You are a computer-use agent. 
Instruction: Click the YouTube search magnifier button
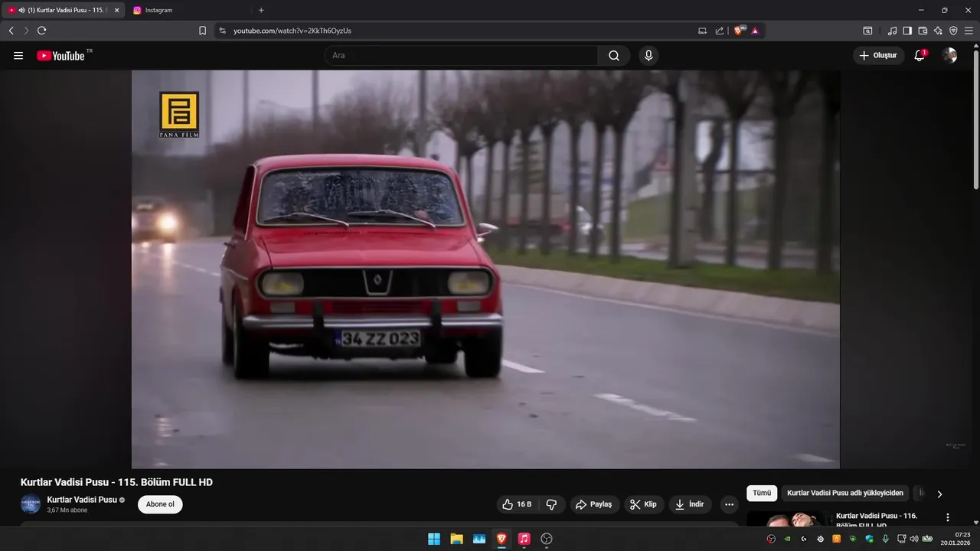click(614, 56)
